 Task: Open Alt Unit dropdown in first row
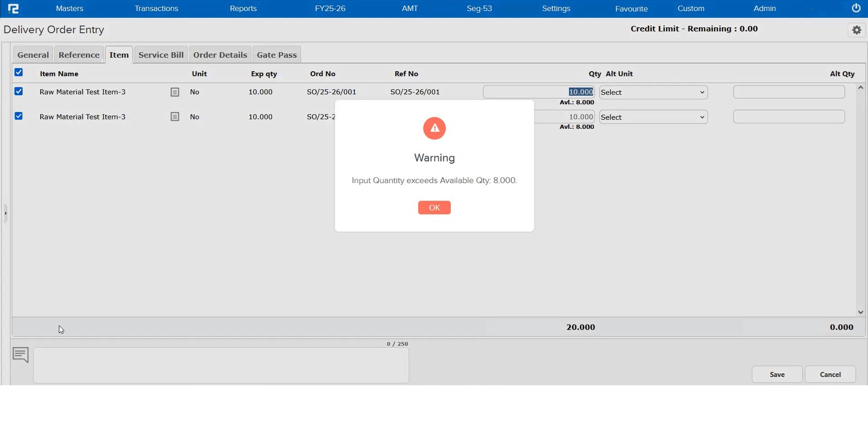tap(653, 93)
